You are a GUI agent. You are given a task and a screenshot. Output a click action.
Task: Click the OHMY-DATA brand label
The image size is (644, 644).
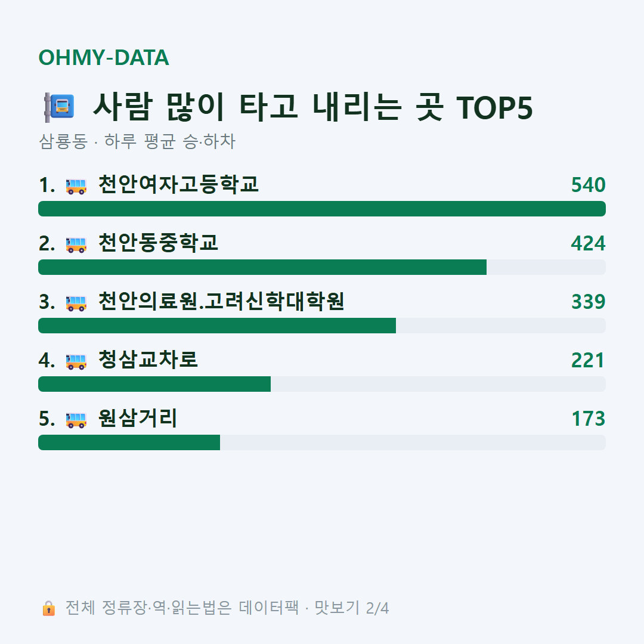104,57
